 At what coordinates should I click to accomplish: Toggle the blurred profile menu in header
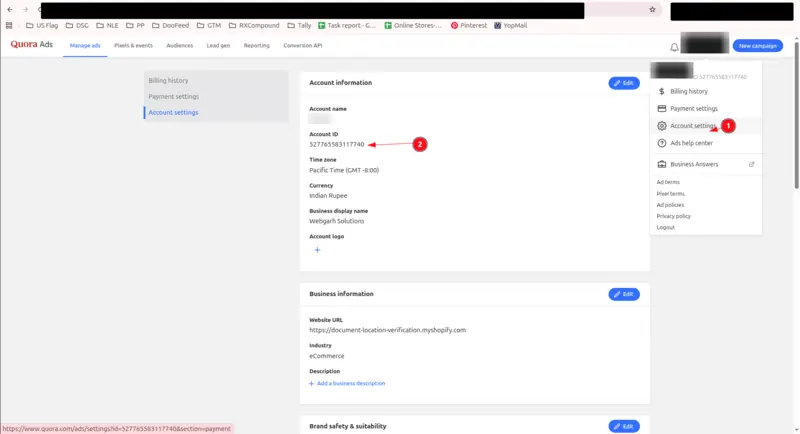coord(705,43)
